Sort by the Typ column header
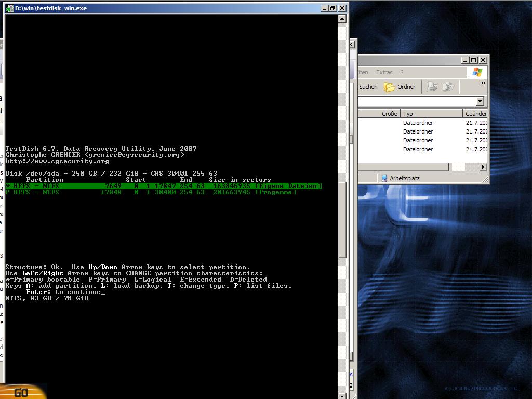Viewport: 532px width, 399px height. (431, 114)
